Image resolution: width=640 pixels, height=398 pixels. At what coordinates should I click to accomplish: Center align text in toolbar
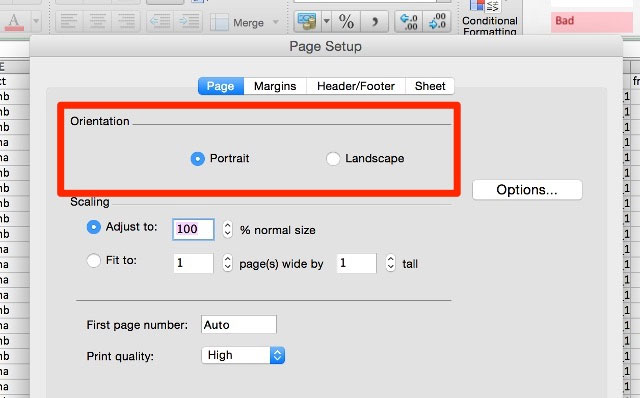tap(97, 21)
